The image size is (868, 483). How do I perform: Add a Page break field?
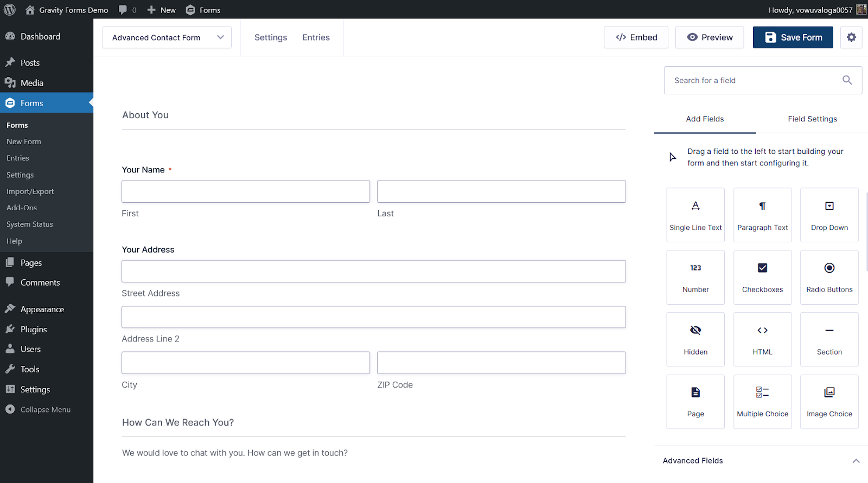[695, 402]
